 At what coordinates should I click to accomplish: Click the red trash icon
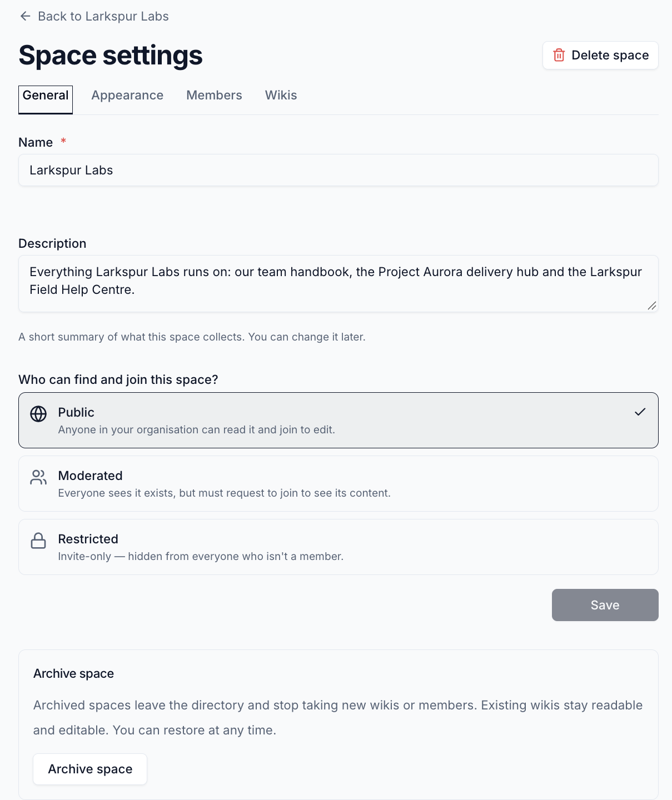tap(559, 55)
